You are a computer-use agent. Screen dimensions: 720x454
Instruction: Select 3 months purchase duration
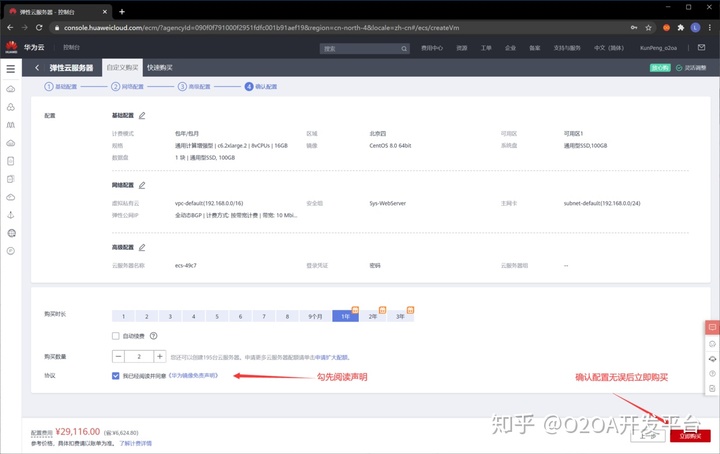pos(170,316)
